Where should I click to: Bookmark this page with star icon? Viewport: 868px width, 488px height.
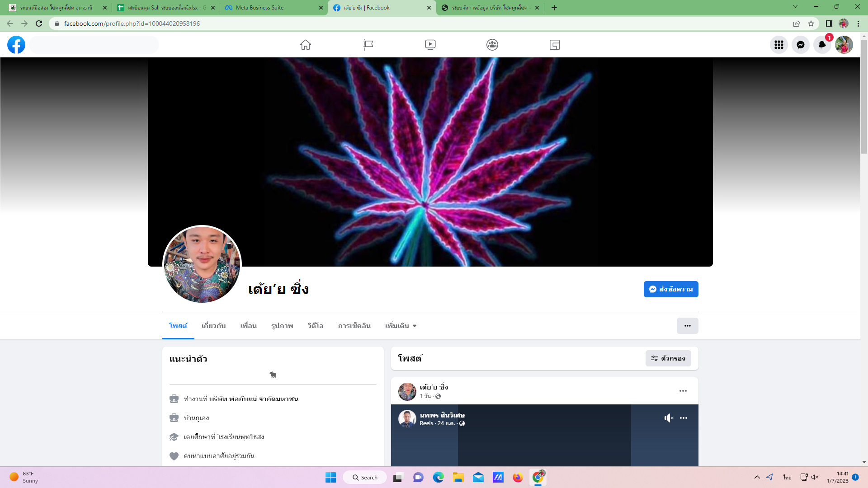[811, 23]
